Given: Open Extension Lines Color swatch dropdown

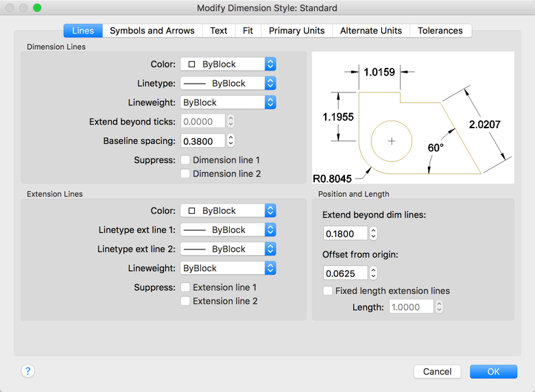Looking at the screenshot, I should (228, 210).
